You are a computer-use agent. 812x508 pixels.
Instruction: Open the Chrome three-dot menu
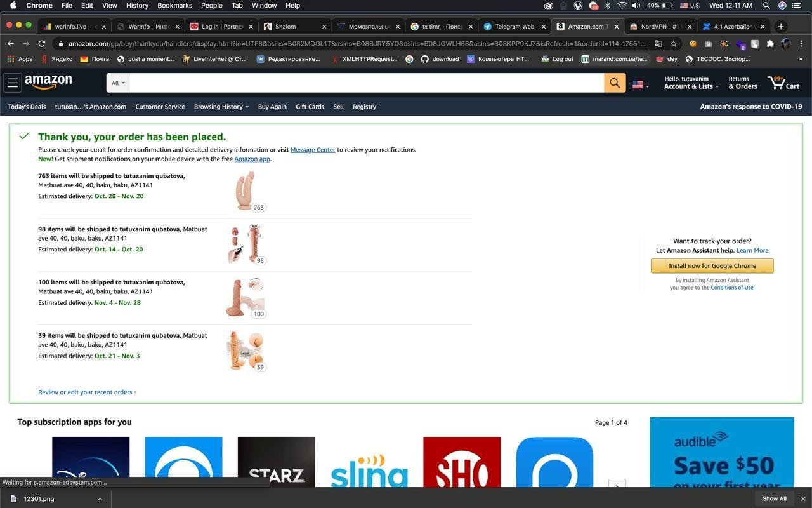801,43
